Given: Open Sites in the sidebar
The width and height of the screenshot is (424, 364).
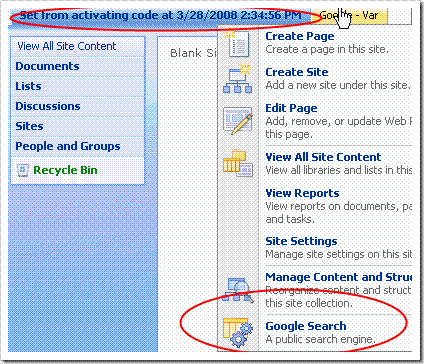Looking at the screenshot, I should tap(29, 126).
